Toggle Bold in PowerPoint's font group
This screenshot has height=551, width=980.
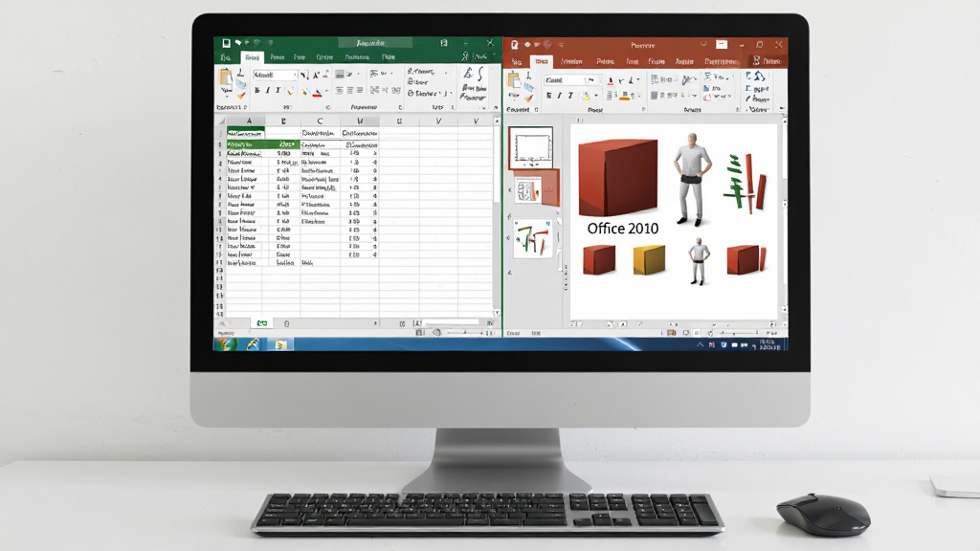[548, 96]
